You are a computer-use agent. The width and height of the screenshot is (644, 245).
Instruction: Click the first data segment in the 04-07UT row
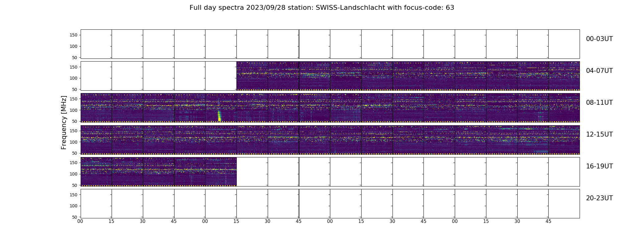tap(252, 76)
